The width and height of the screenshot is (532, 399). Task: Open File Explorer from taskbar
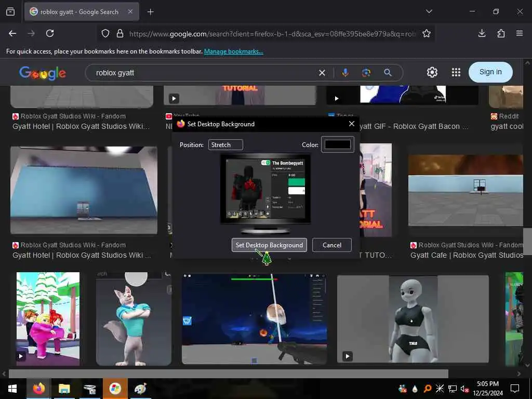[64, 389]
